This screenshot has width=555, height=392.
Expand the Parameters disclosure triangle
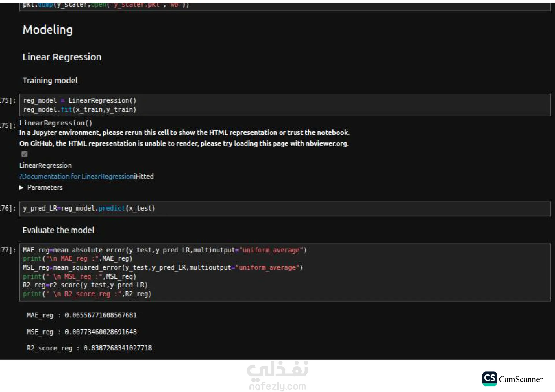tap(21, 187)
